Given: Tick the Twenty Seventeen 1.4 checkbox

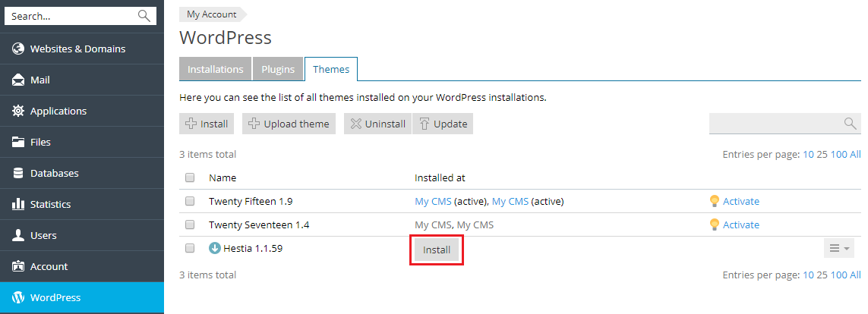Looking at the screenshot, I should point(190,225).
